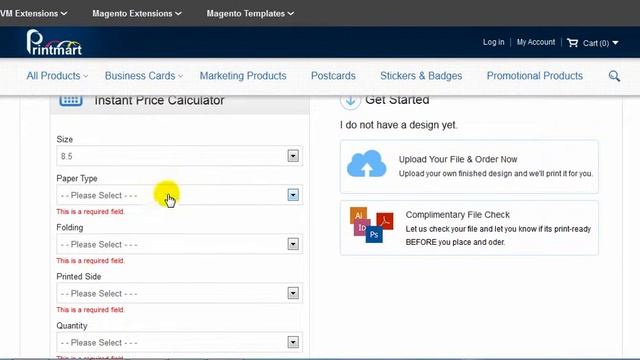Click the Printmart logo
The width and height of the screenshot is (640, 360).
54,42
